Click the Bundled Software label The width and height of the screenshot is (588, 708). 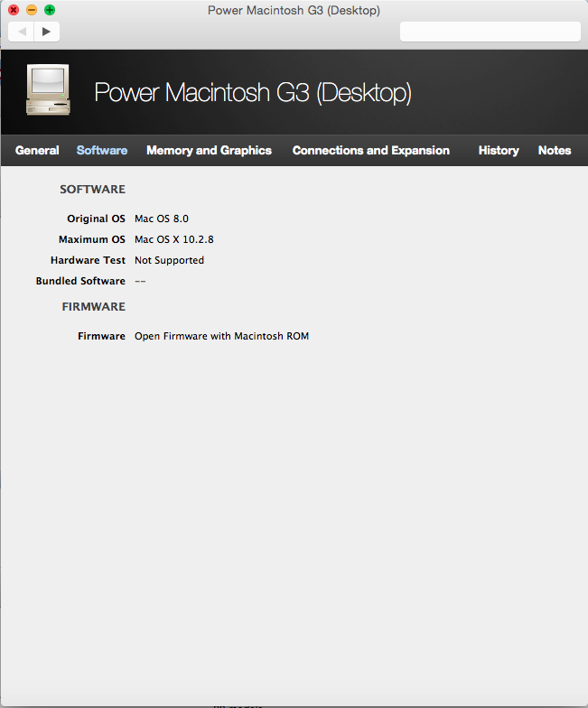pos(81,281)
